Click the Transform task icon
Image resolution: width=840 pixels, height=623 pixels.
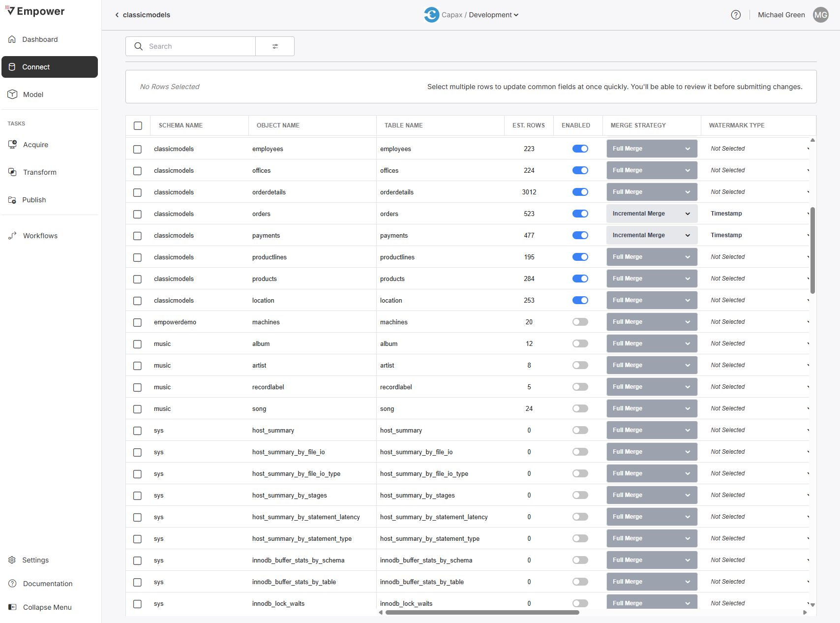pos(12,172)
